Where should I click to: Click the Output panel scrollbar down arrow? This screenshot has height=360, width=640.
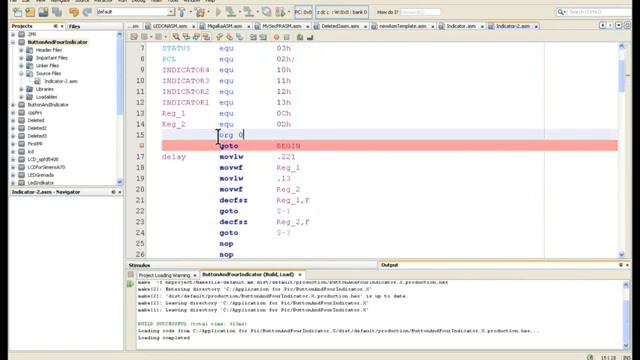point(626,346)
